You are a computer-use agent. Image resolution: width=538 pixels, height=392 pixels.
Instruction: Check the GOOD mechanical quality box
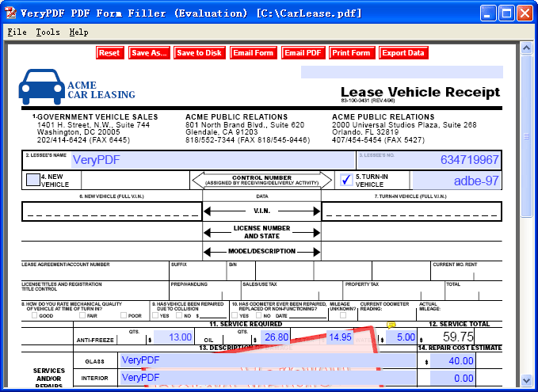pyautogui.click(x=34, y=315)
